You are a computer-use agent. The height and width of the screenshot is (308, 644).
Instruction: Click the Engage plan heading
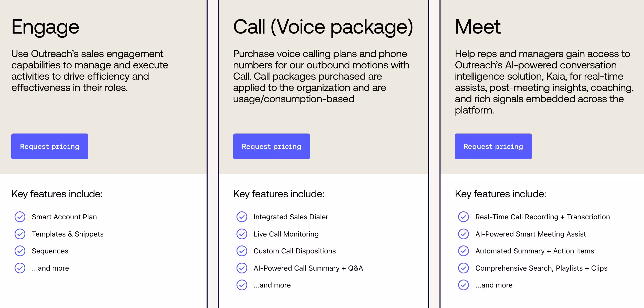[45, 27]
